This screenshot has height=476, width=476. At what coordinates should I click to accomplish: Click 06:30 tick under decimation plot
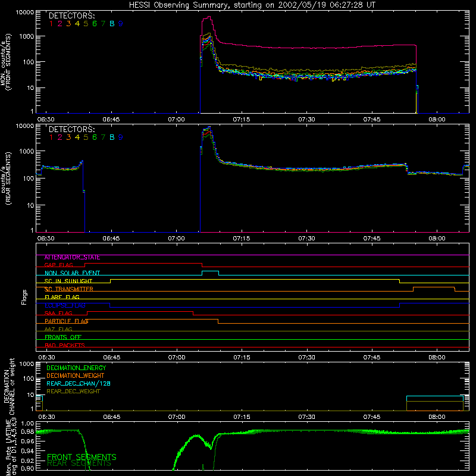[x=46, y=417]
